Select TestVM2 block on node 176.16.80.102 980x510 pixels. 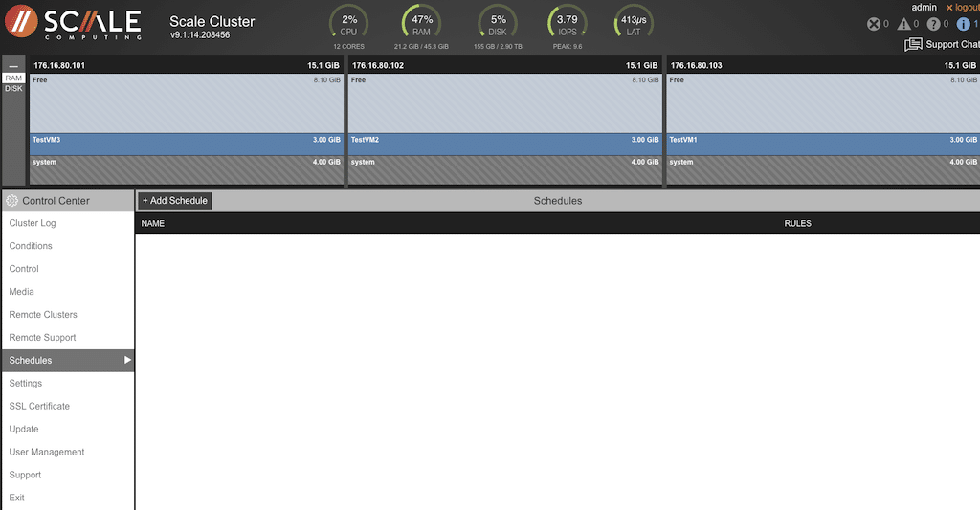click(x=505, y=144)
